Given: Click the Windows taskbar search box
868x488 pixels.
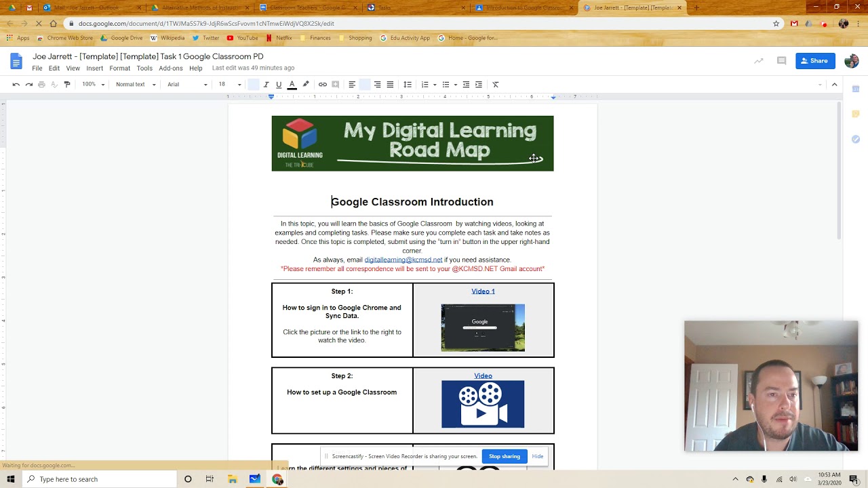Looking at the screenshot, I should pyautogui.click(x=99, y=479).
